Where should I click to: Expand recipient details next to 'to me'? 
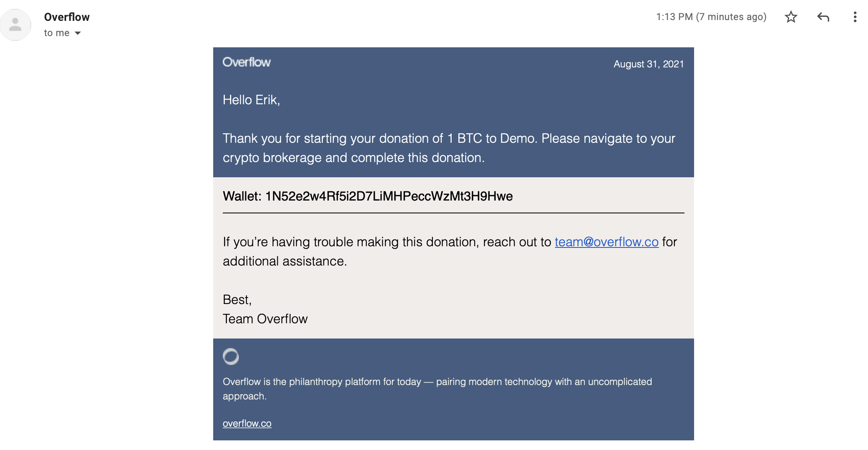pos(78,33)
